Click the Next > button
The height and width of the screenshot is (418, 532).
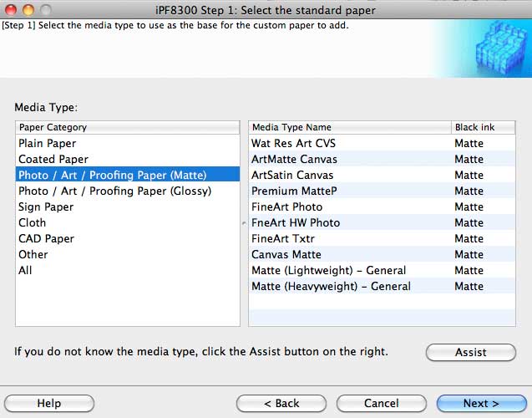coord(481,404)
